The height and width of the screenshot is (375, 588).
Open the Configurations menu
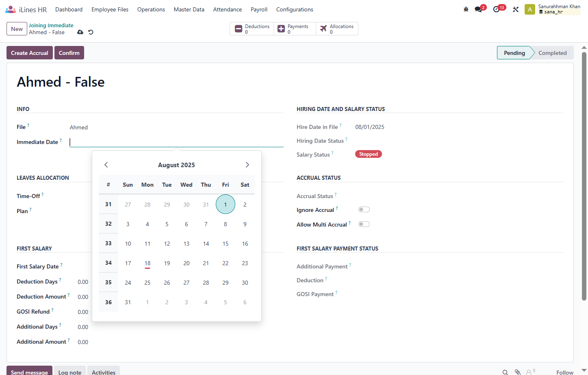(x=295, y=9)
